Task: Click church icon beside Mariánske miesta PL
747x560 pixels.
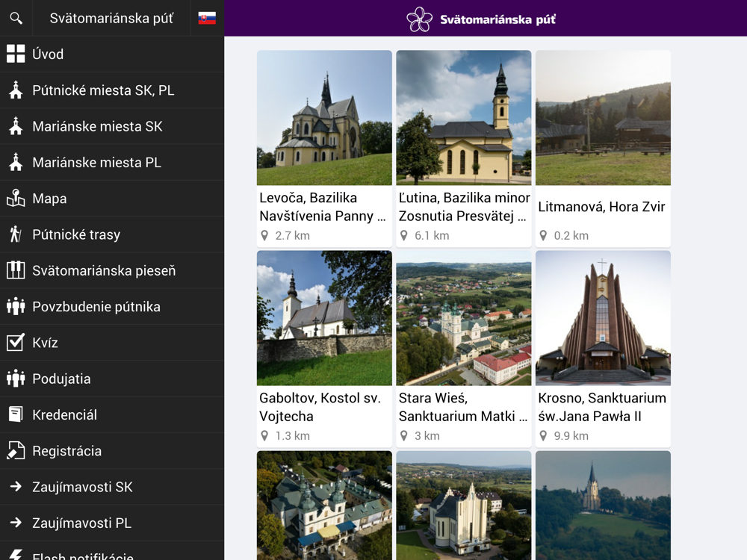Action: click(16, 162)
